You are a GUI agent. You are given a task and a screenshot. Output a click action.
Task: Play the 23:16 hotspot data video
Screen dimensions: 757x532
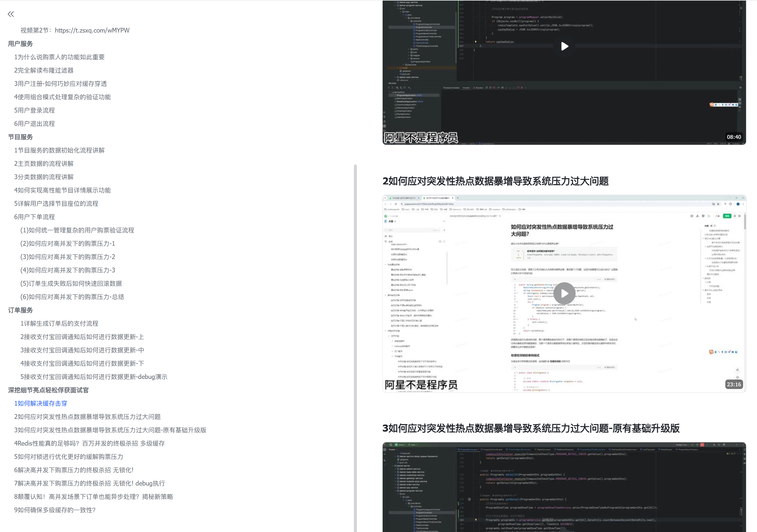pos(564,293)
